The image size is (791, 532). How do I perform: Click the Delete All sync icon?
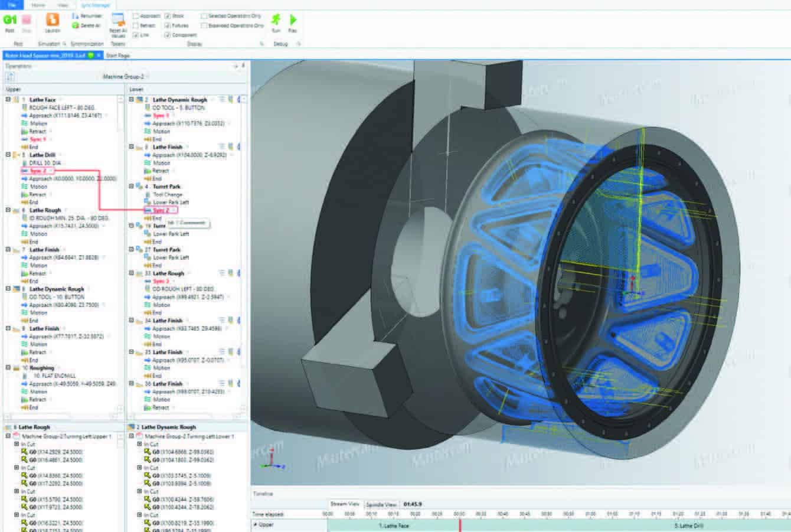76,25
